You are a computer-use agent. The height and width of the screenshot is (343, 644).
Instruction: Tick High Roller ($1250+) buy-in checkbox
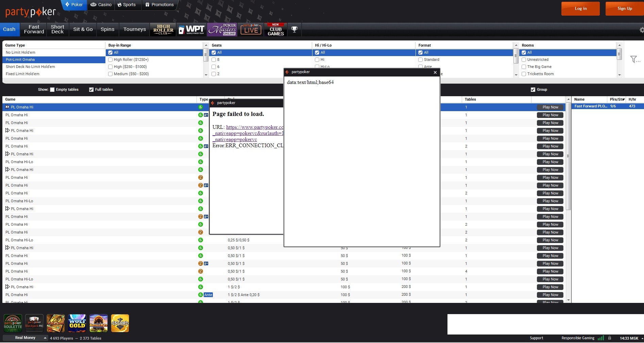pyautogui.click(x=111, y=60)
